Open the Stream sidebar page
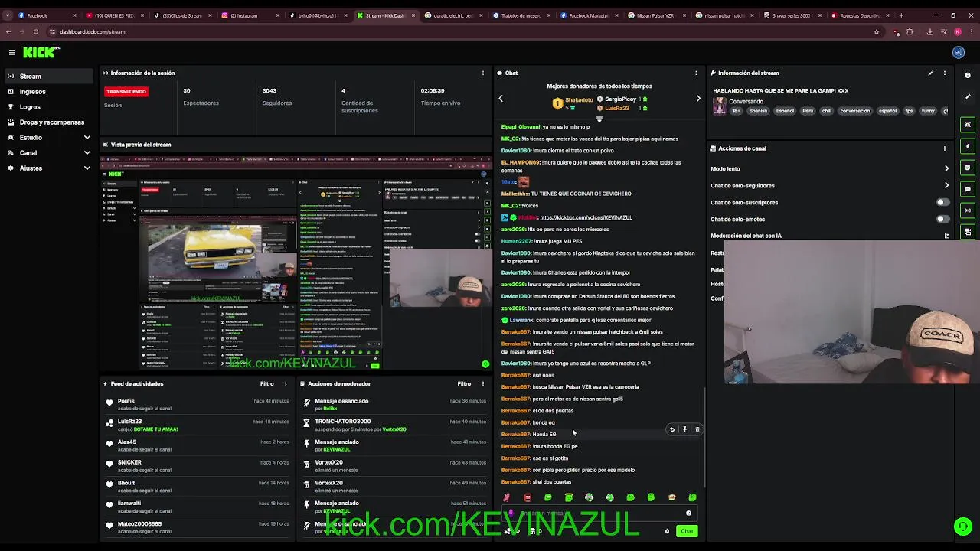The image size is (980, 551). click(48, 76)
